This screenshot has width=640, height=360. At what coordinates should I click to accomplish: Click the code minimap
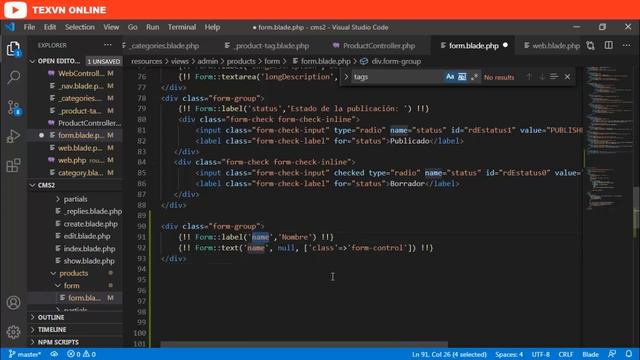pyautogui.click(x=608, y=139)
